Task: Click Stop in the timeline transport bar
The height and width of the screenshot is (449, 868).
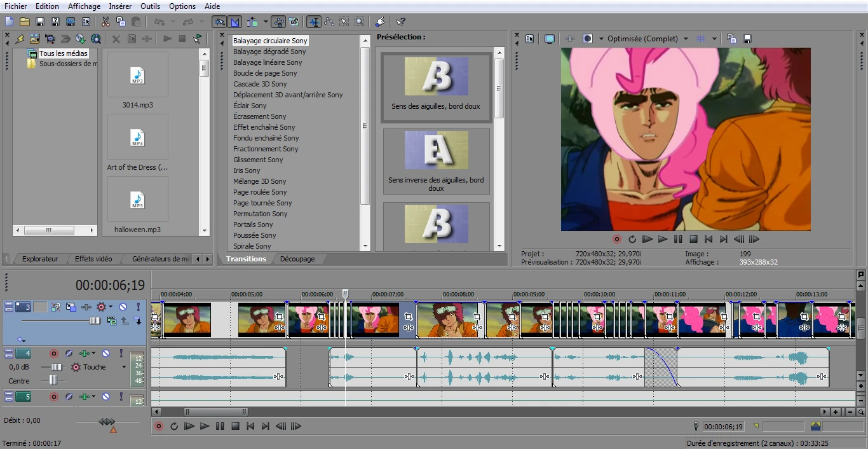Action: [x=235, y=426]
